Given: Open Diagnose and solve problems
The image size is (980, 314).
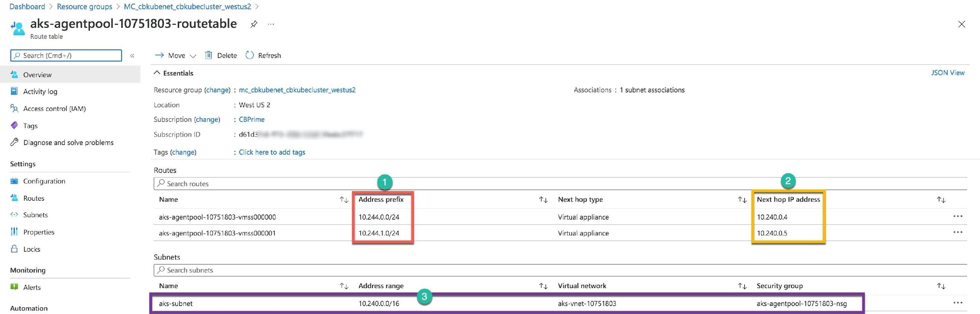Looking at the screenshot, I should (x=68, y=143).
